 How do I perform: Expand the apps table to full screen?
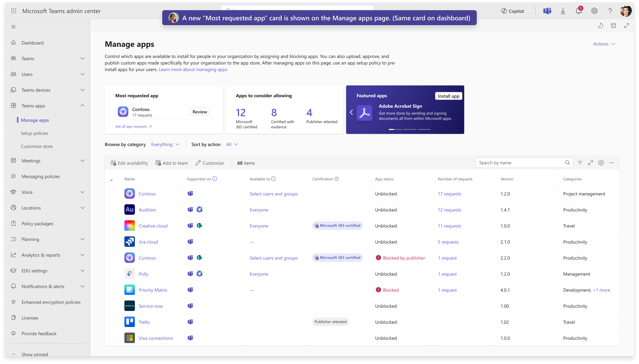591,163
